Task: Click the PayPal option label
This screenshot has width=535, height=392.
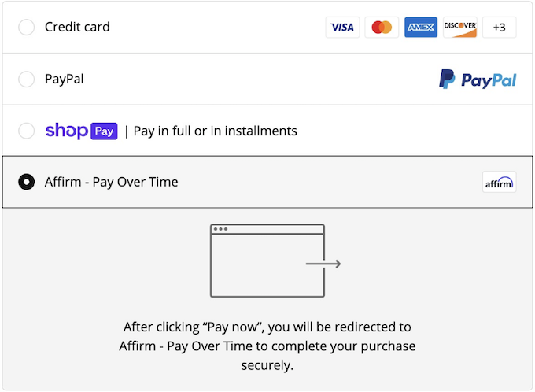Action: pos(64,80)
